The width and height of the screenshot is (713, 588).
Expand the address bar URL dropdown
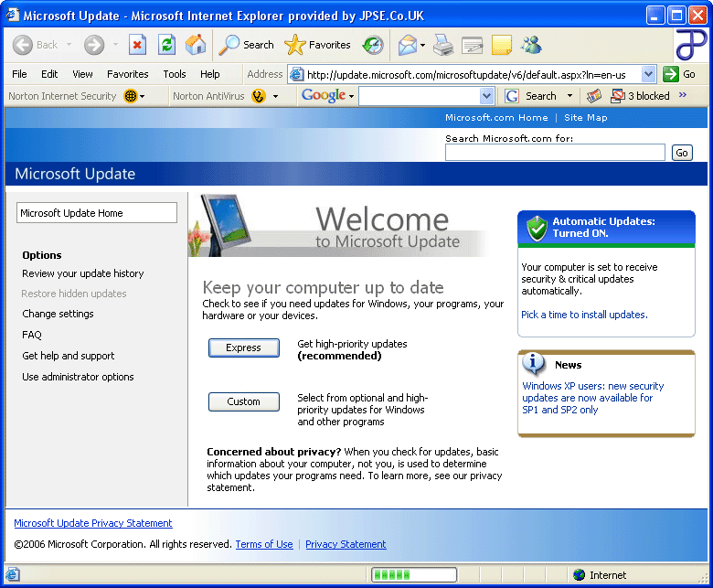[x=648, y=74]
